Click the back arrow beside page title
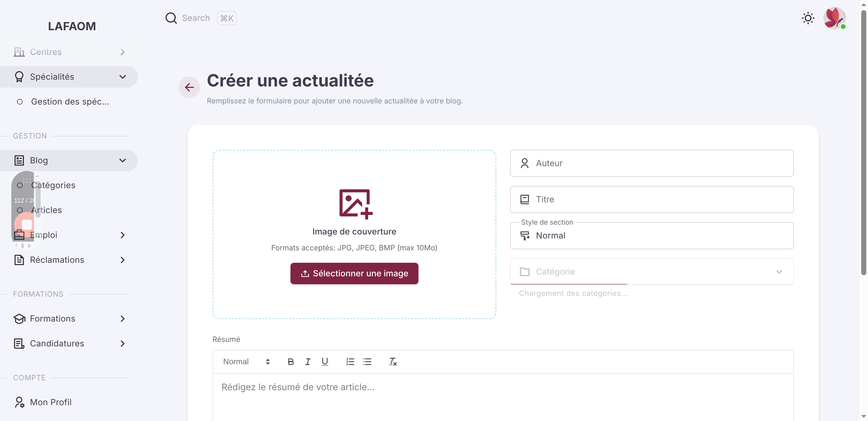 tap(189, 88)
